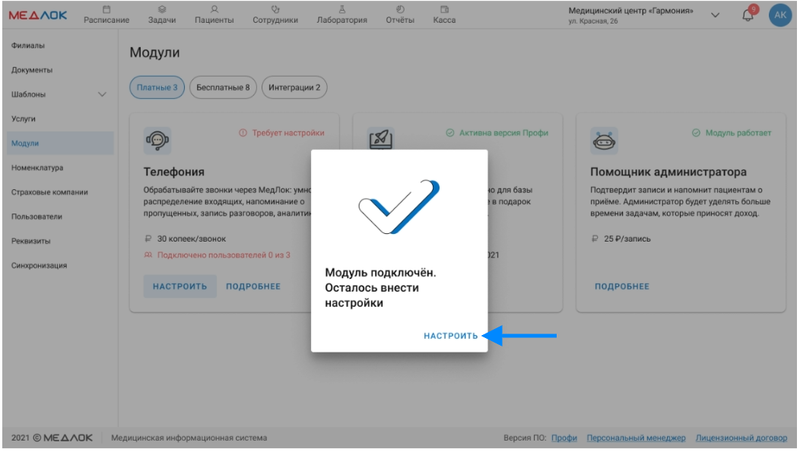This screenshot has height=452, width=800.
Task: Open notifications bell
Action: coord(748,15)
